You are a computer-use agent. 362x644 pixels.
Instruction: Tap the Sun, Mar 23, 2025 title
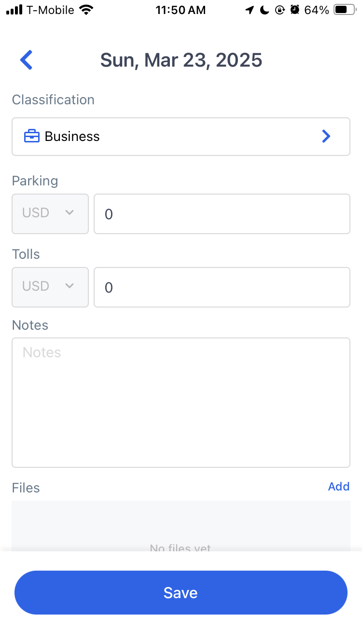pyautogui.click(x=181, y=60)
